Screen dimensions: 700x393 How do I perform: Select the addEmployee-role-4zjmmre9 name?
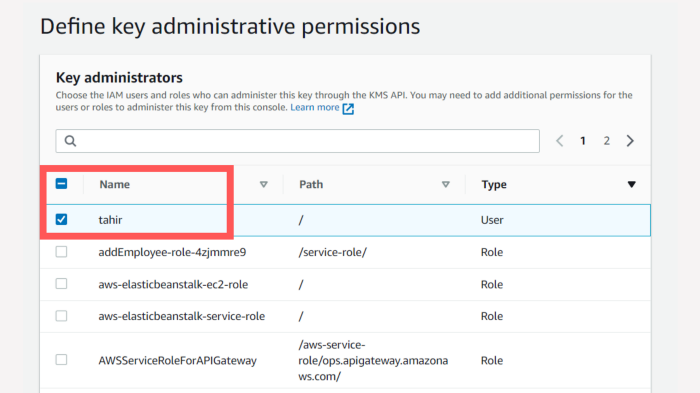click(172, 252)
